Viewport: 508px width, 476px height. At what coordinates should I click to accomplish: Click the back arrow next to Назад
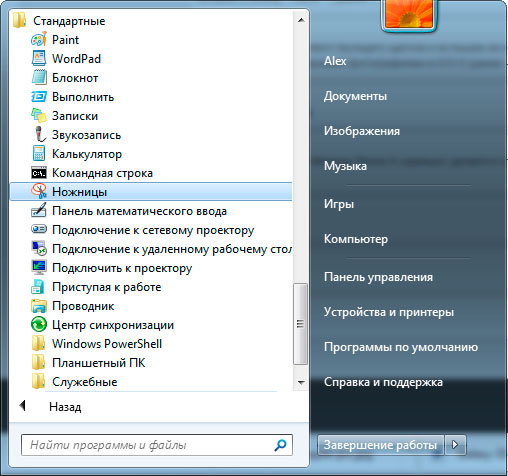[x=22, y=406]
